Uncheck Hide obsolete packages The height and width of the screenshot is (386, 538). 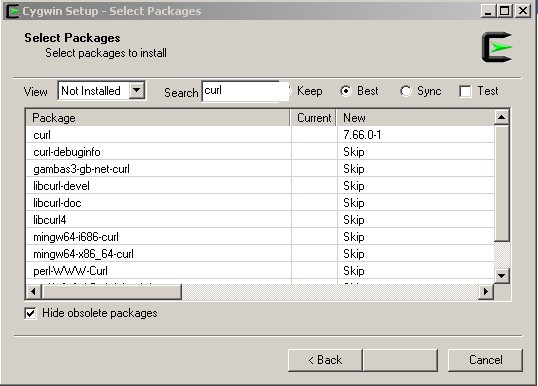click(x=31, y=313)
